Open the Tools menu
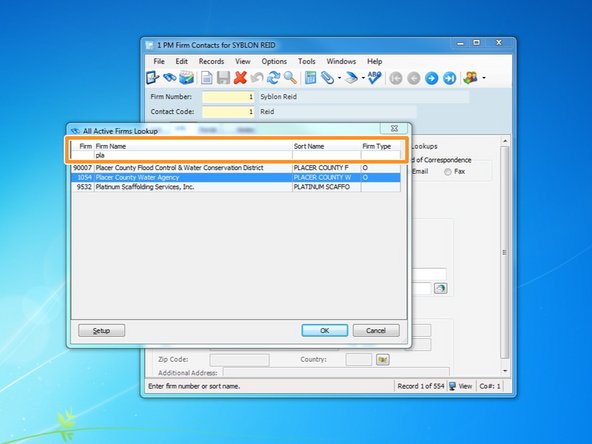Image resolution: width=592 pixels, height=444 pixels. coord(307,61)
